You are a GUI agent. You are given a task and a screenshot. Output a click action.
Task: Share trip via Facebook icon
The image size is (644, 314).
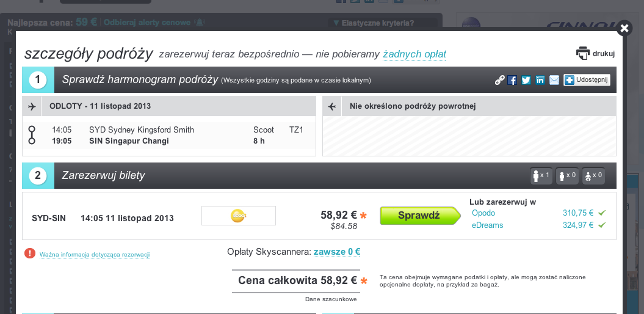click(x=512, y=80)
